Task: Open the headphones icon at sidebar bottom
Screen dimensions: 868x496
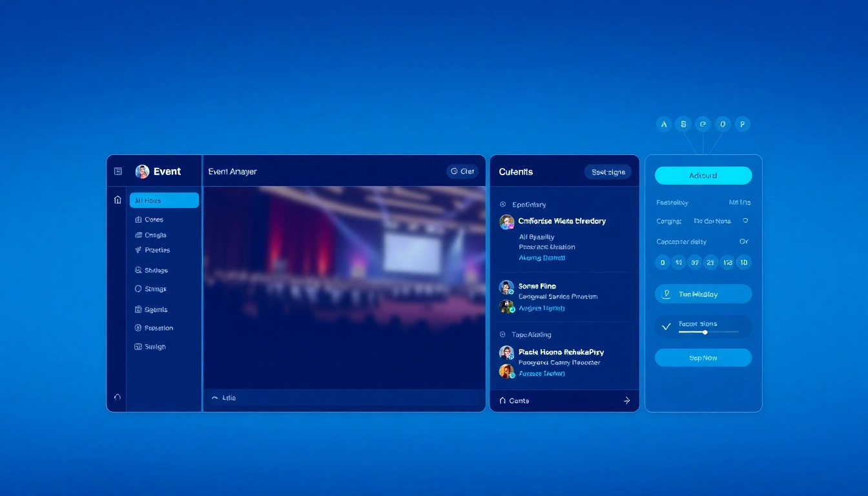Action: coord(117,397)
